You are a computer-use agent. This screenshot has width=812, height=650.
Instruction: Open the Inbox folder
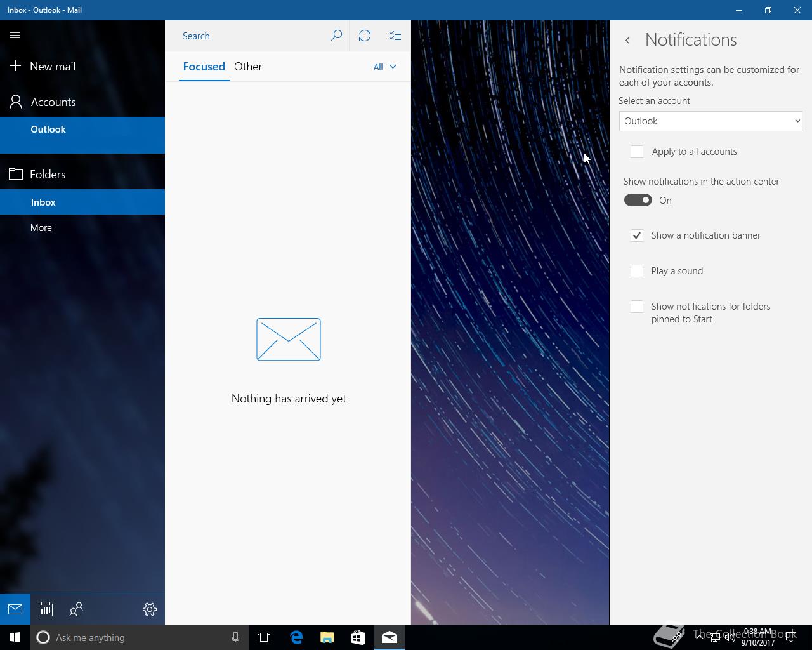tap(82, 202)
